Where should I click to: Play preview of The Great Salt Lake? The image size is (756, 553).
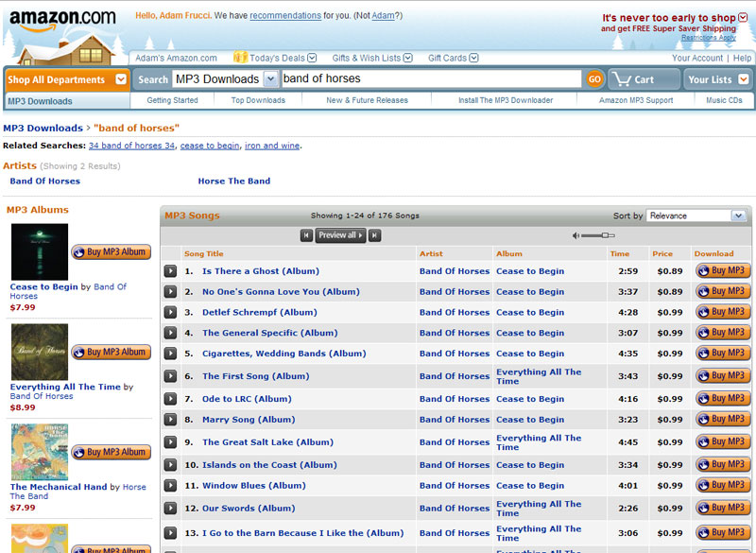coord(170,442)
